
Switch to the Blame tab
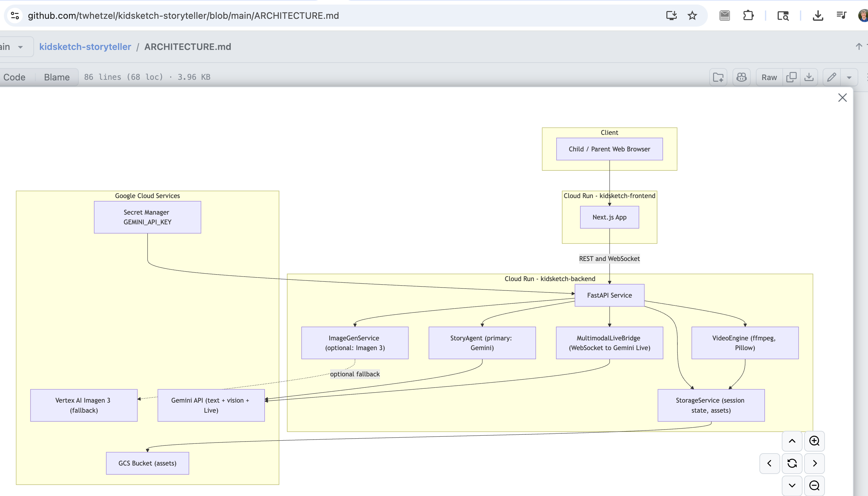pyautogui.click(x=56, y=77)
